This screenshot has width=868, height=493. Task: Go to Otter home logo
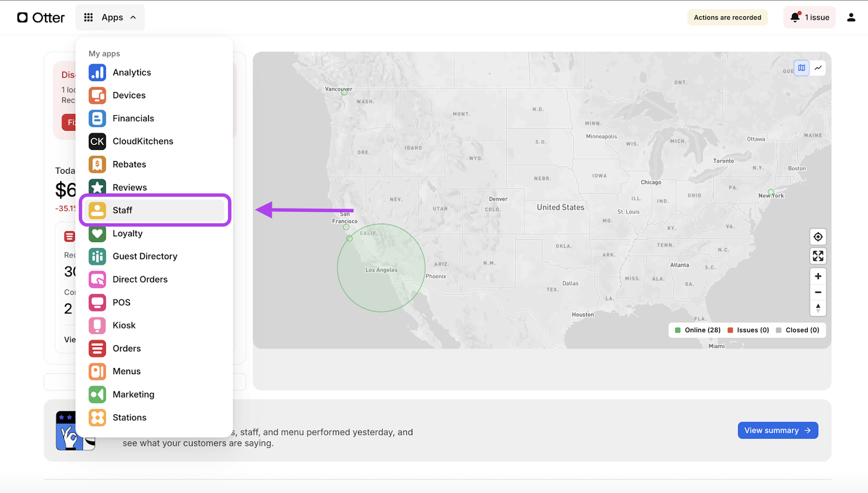41,17
